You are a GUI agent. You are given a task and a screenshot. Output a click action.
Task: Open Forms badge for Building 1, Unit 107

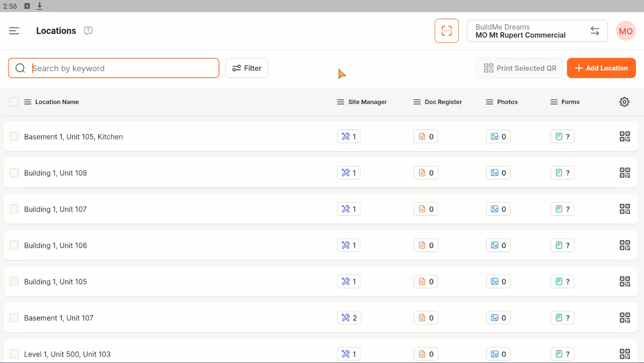(562, 209)
